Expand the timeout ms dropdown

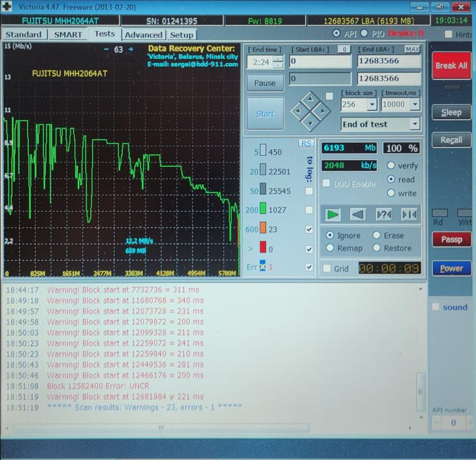(415, 104)
